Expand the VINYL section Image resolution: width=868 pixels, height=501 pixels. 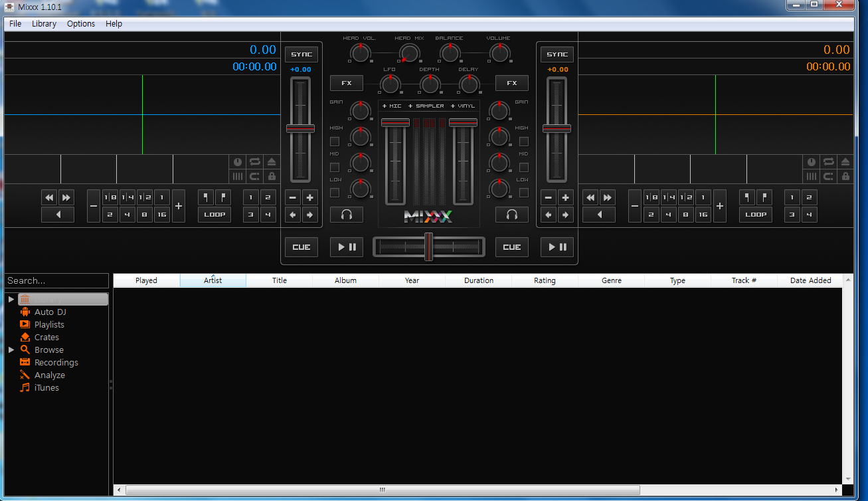(x=463, y=106)
